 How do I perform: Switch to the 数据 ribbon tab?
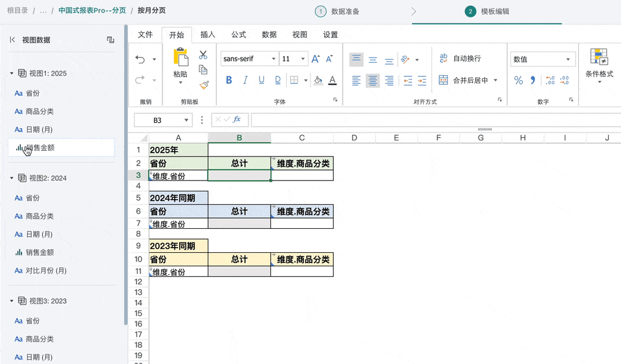click(x=269, y=35)
